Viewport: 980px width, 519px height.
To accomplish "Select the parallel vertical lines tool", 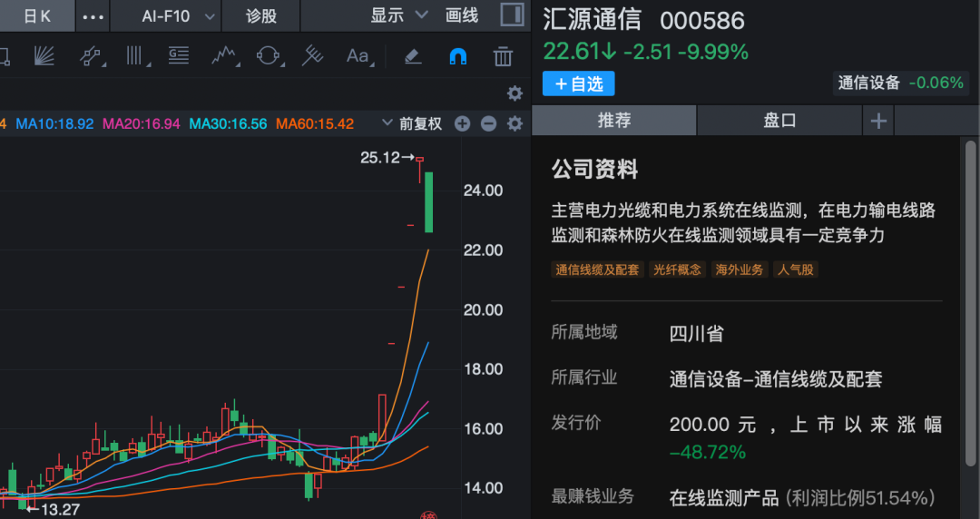I will [x=136, y=56].
